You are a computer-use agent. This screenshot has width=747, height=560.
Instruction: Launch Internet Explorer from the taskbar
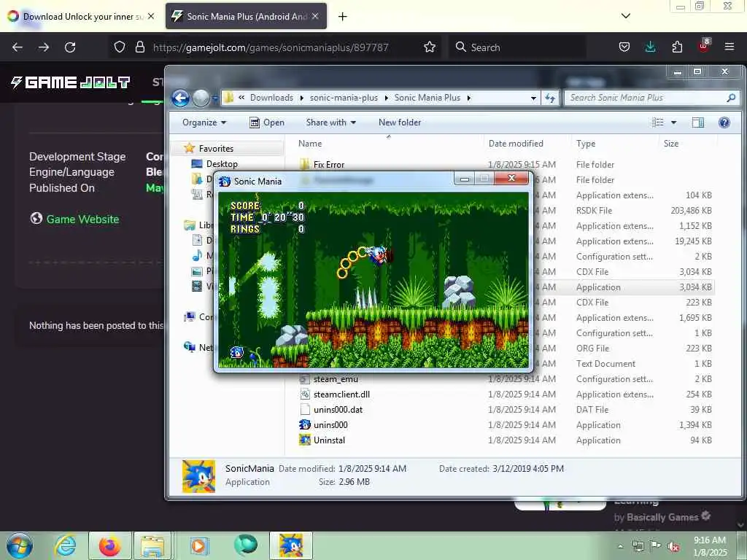tap(65, 545)
